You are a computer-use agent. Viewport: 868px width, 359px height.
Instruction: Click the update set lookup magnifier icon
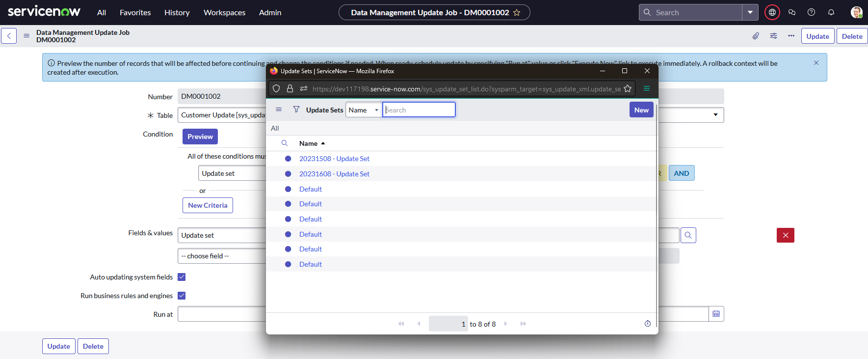688,235
